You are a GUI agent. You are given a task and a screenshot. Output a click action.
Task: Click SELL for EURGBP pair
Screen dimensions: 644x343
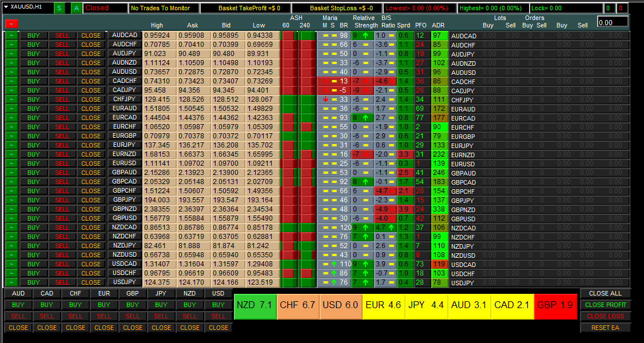(62, 136)
